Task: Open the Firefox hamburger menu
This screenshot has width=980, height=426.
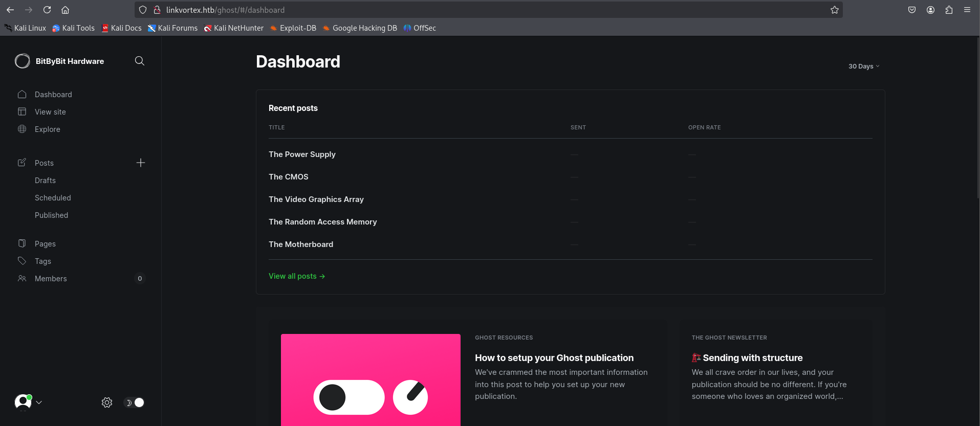Action: click(967, 10)
